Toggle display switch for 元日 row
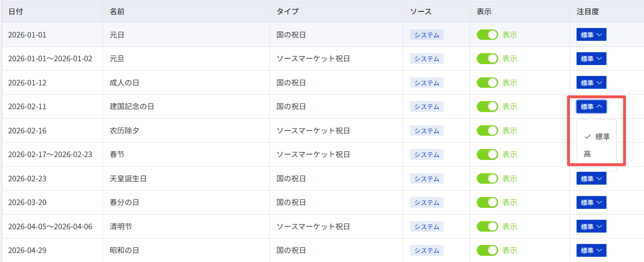Viewport: 644px width, 262px height. (x=487, y=35)
